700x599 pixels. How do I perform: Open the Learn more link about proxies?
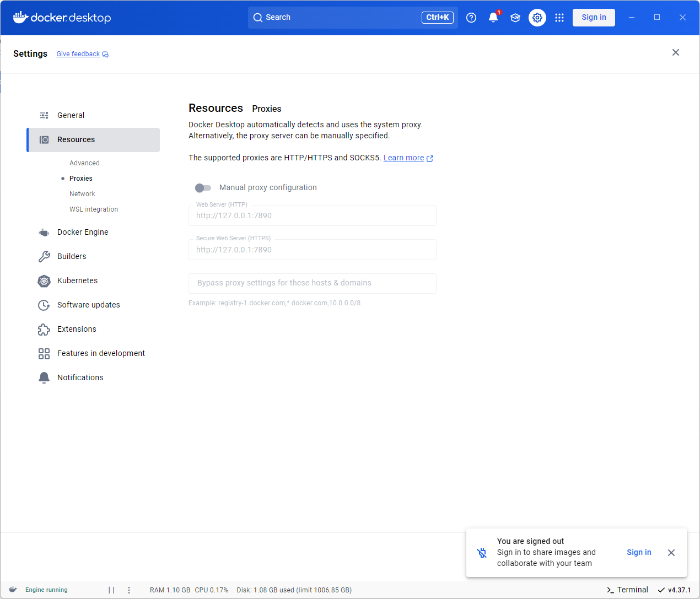[x=403, y=158]
